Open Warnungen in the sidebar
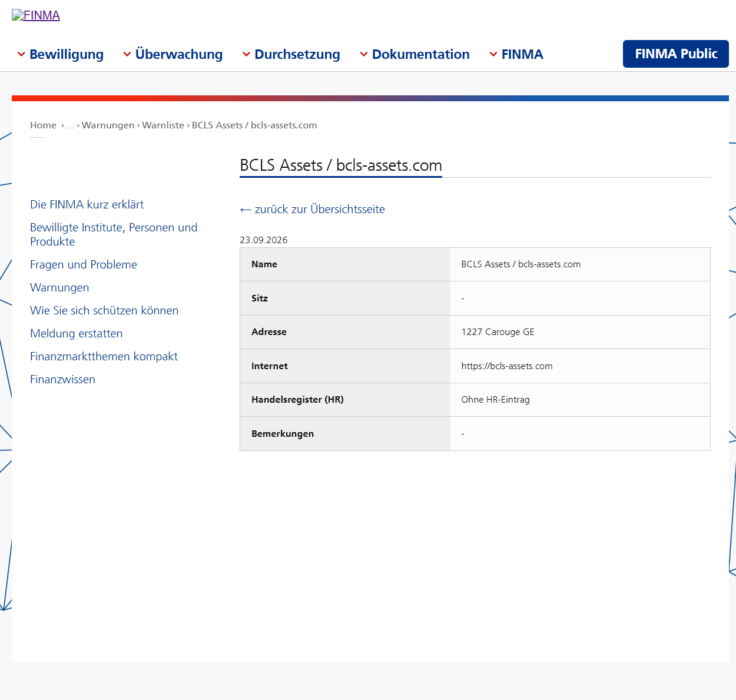 [x=59, y=287]
